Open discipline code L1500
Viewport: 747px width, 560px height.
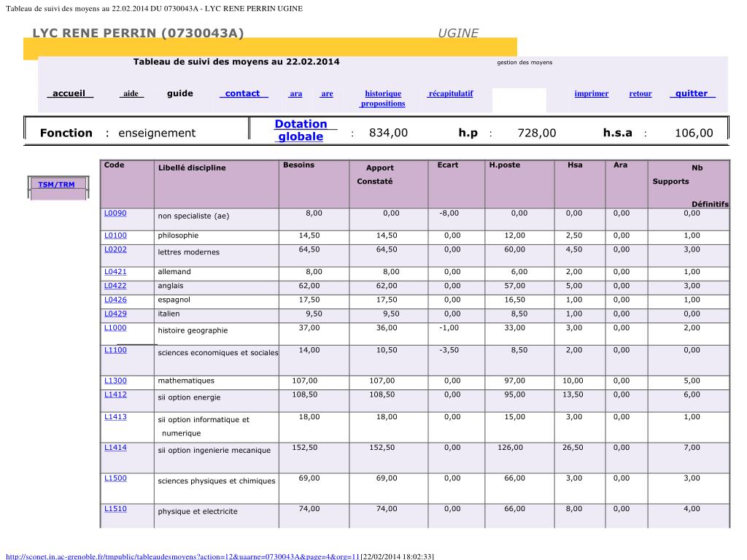pos(115,478)
